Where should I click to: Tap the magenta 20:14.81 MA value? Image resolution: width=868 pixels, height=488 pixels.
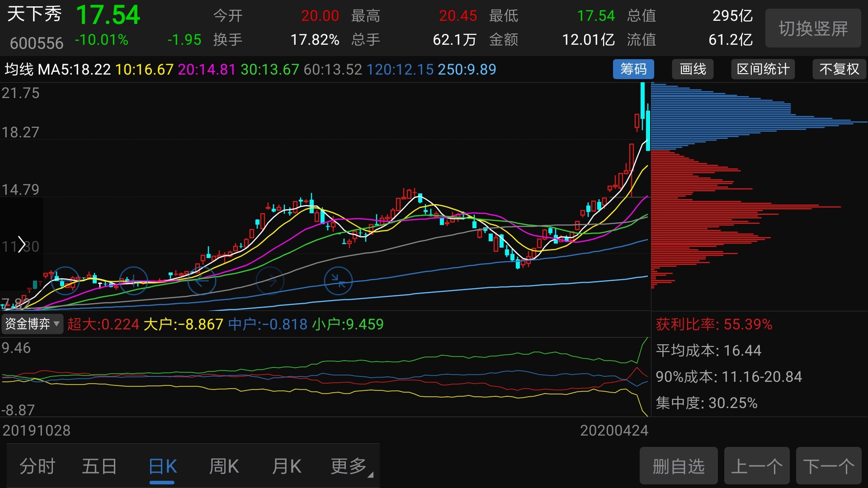click(x=207, y=70)
